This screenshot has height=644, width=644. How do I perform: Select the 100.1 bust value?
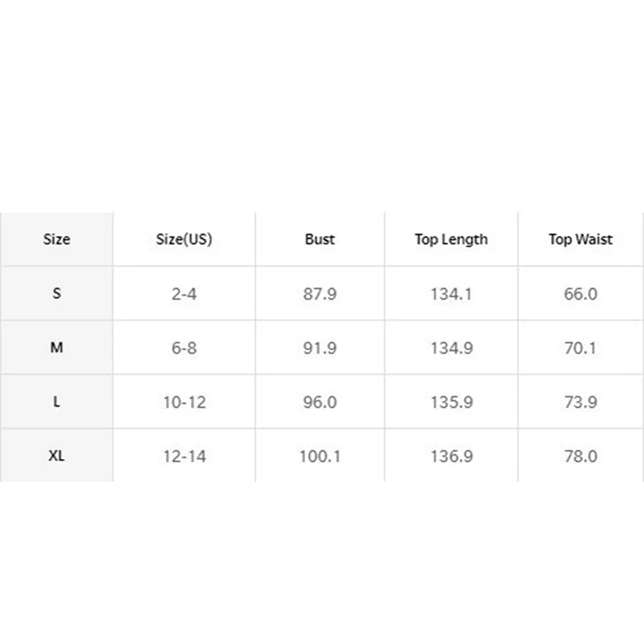click(320, 456)
